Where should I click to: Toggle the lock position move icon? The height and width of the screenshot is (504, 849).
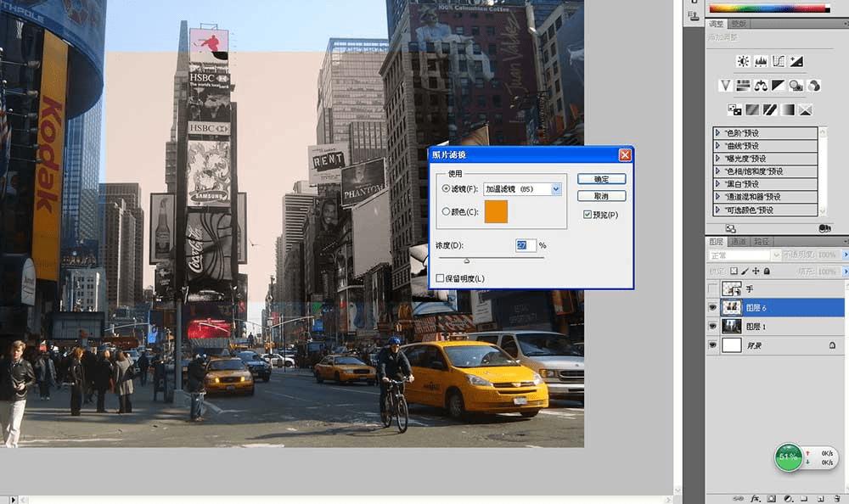tap(756, 271)
